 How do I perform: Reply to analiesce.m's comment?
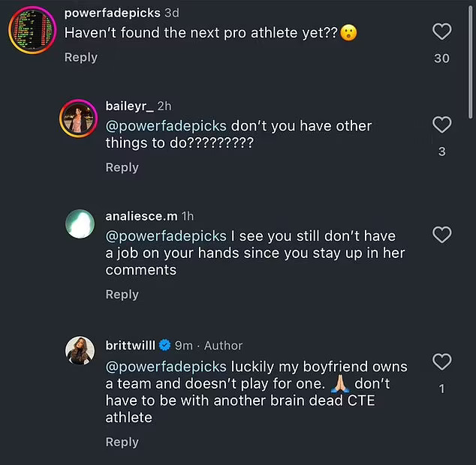[122, 295]
